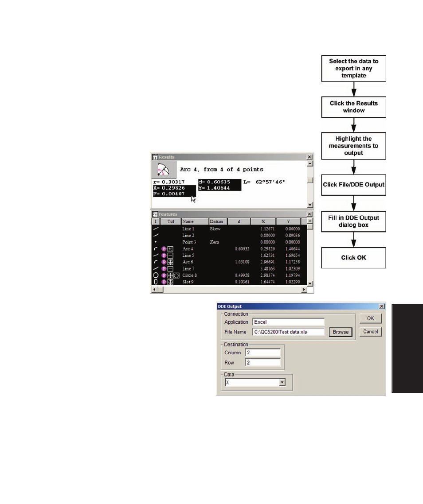Select the Slot 9 feature name
The height and width of the screenshot is (504, 423).
(x=188, y=282)
